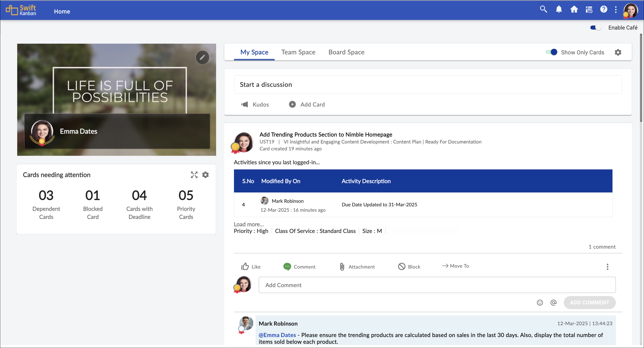Click the pencil edit banner icon

click(x=202, y=58)
